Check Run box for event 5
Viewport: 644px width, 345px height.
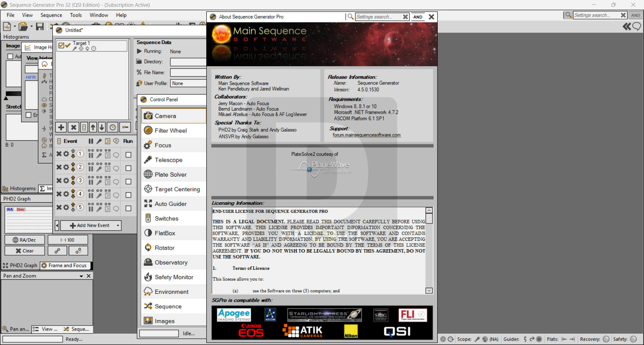pos(128,208)
